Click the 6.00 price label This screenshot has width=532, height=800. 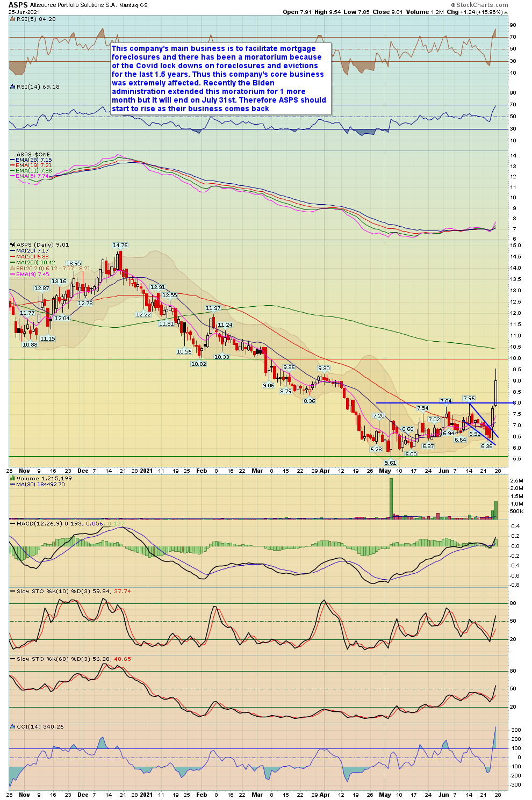point(411,454)
